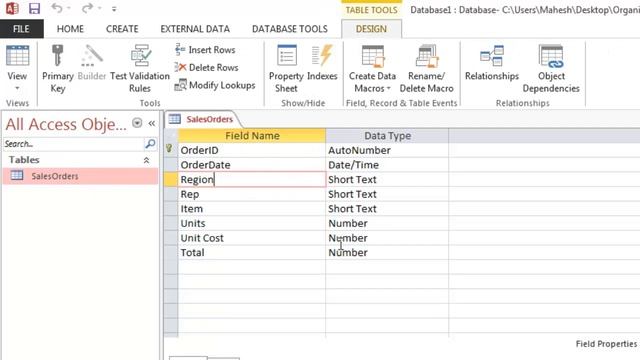Open the DATABASE TOOLS ribbon tab
The image size is (640, 360).
(290, 29)
